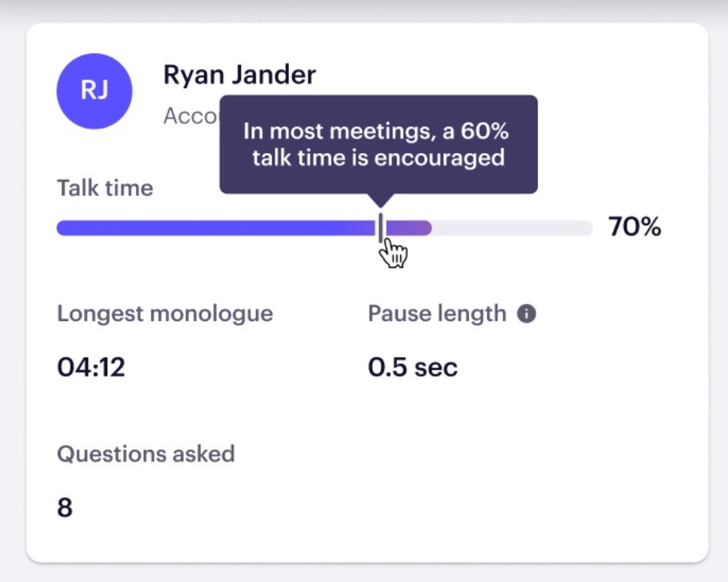
Task: Click the tooltip arrow pointer
Action: 381,200
